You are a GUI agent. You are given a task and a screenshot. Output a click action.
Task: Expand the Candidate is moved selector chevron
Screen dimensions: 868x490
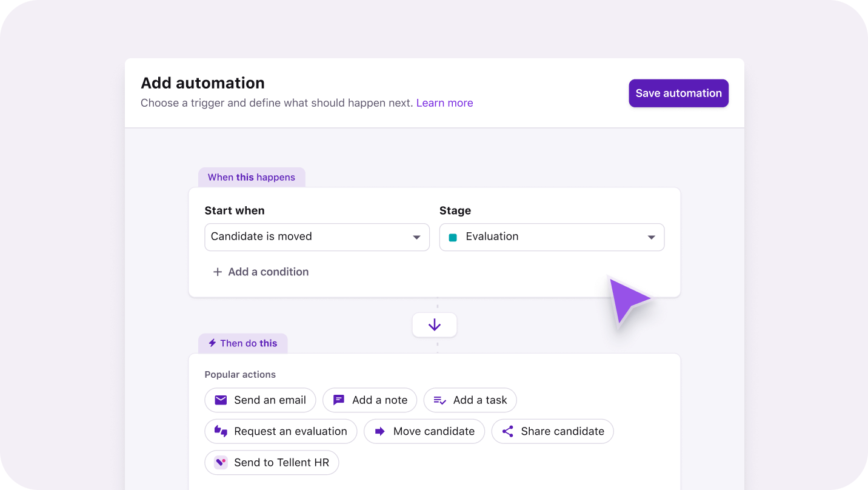click(x=416, y=237)
